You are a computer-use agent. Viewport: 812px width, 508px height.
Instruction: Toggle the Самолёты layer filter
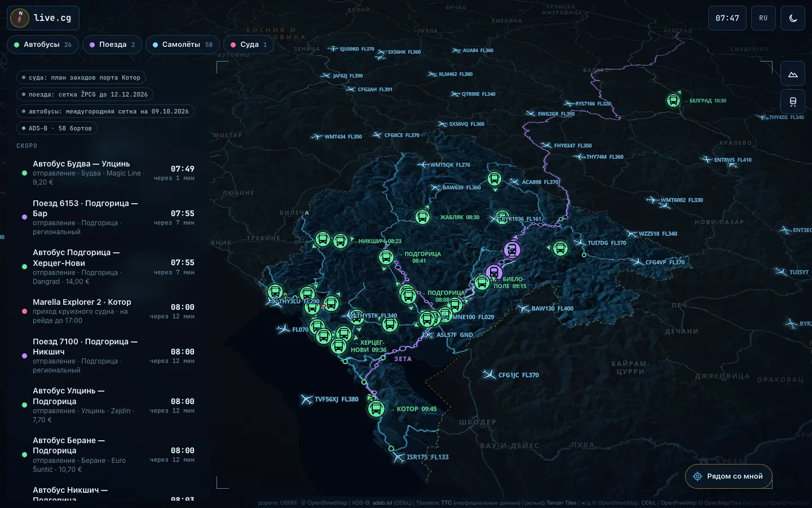click(183, 45)
